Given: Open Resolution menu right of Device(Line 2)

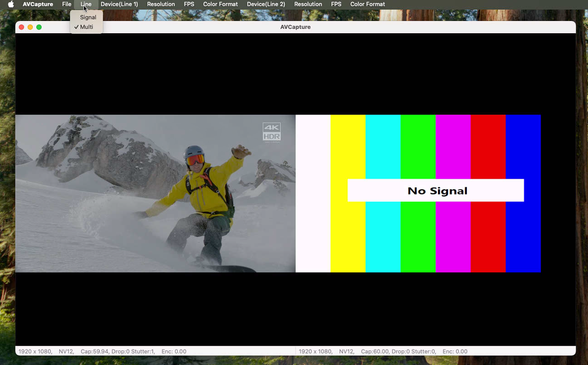Looking at the screenshot, I should coord(308,4).
